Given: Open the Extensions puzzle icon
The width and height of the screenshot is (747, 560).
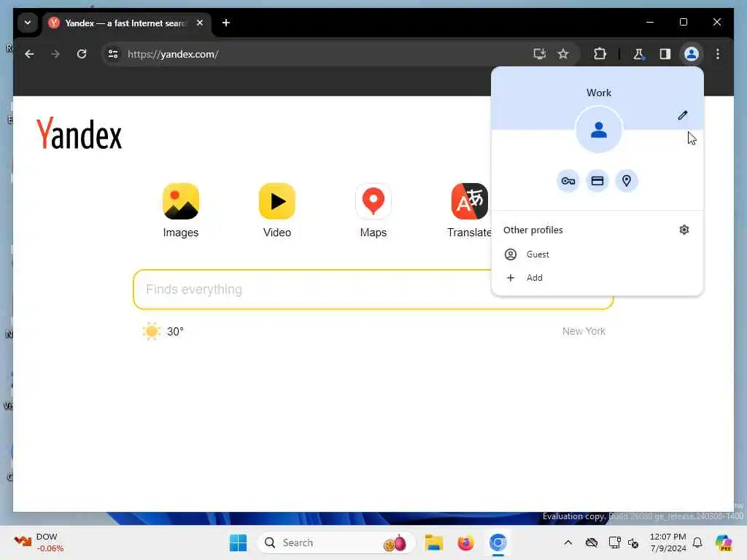Looking at the screenshot, I should coord(600,54).
